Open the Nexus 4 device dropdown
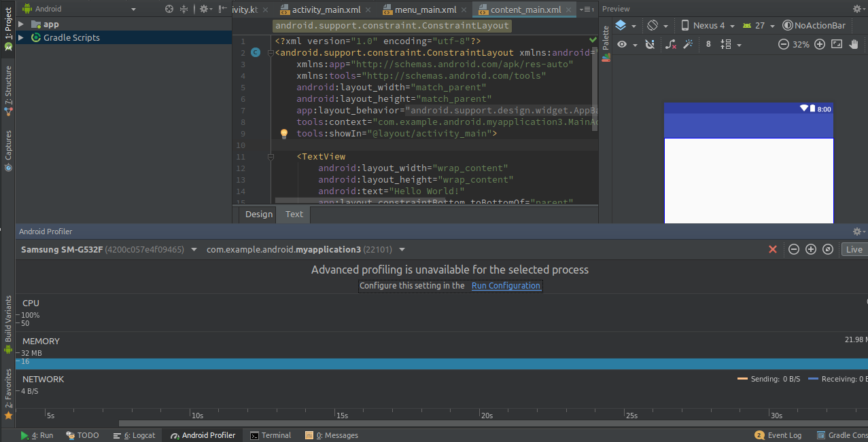This screenshot has height=442, width=868. [x=708, y=25]
